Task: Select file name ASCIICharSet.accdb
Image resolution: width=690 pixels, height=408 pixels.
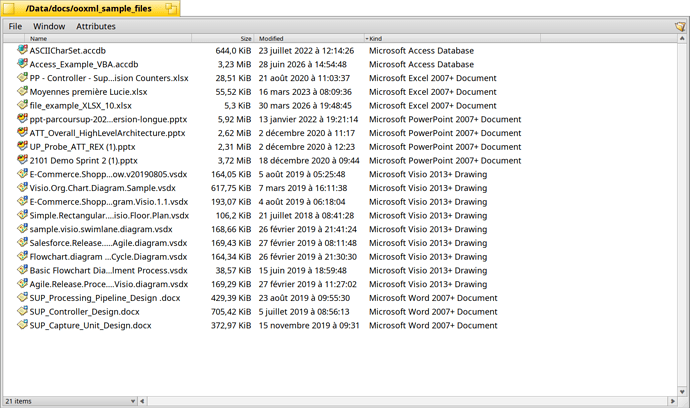Action: 68,51
